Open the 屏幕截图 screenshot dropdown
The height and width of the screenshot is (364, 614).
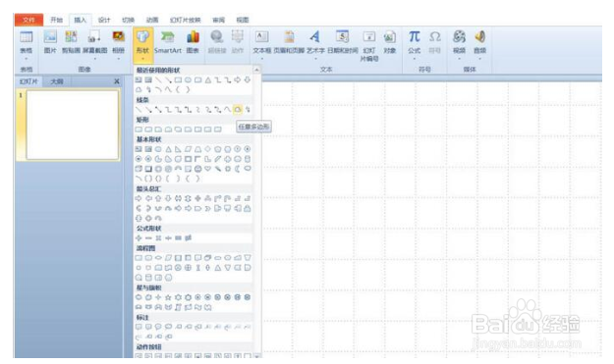pyautogui.click(x=94, y=45)
